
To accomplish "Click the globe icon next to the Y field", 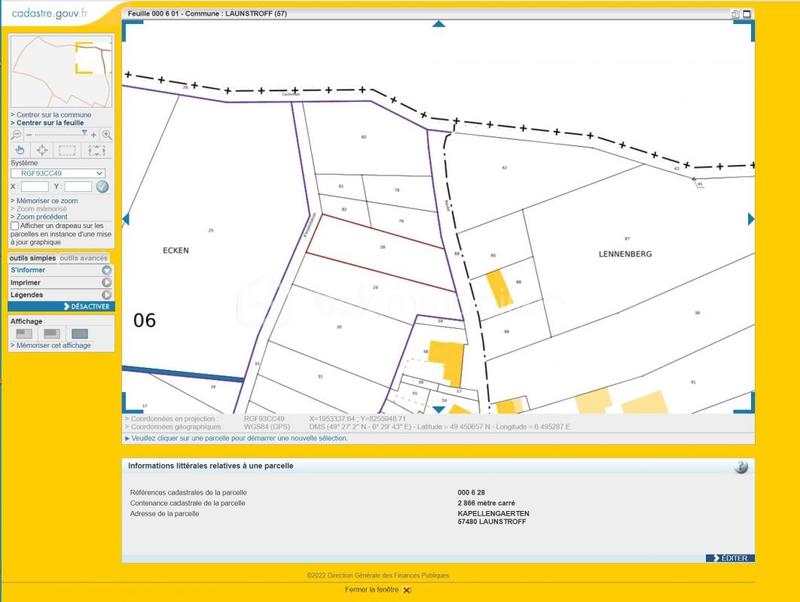I will pos(102,187).
